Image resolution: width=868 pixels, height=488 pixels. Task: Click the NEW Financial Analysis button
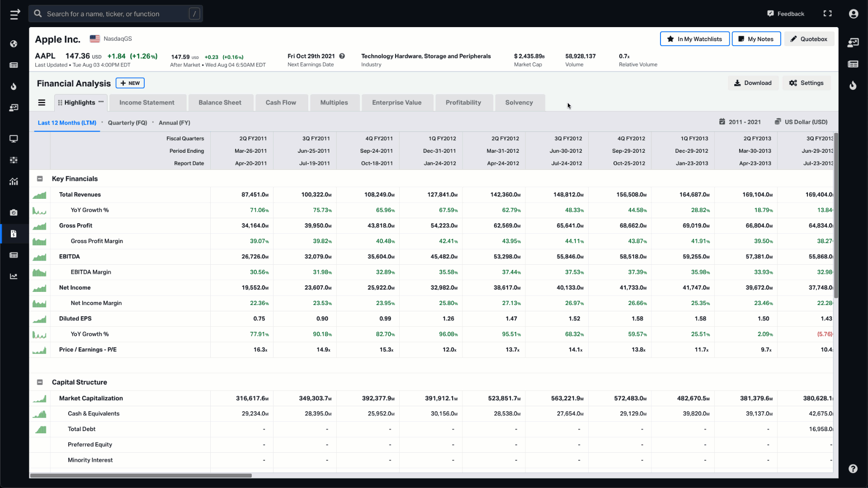130,83
